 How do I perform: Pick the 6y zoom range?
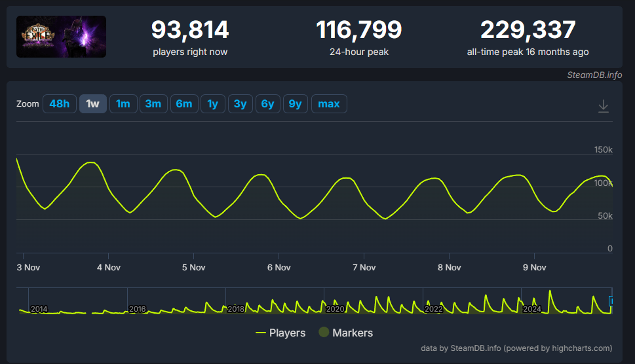point(267,103)
